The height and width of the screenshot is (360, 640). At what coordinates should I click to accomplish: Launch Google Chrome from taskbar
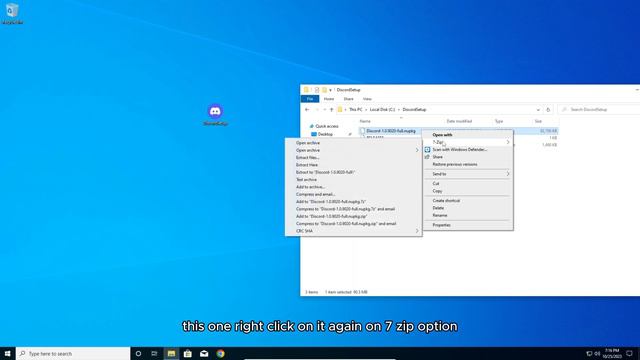click(x=221, y=353)
